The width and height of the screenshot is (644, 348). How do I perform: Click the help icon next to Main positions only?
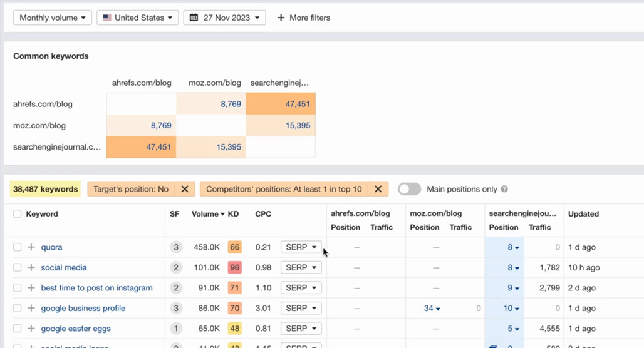tap(504, 189)
